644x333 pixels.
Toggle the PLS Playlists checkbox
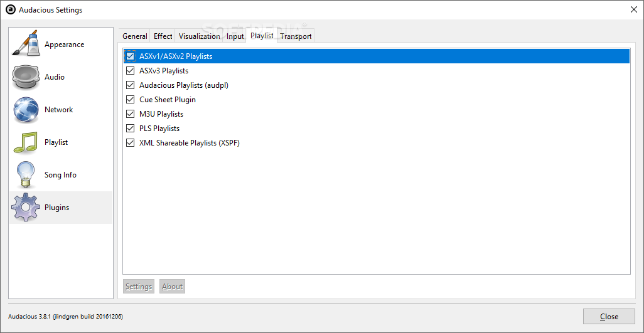pyautogui.click(x=131, y=129)
